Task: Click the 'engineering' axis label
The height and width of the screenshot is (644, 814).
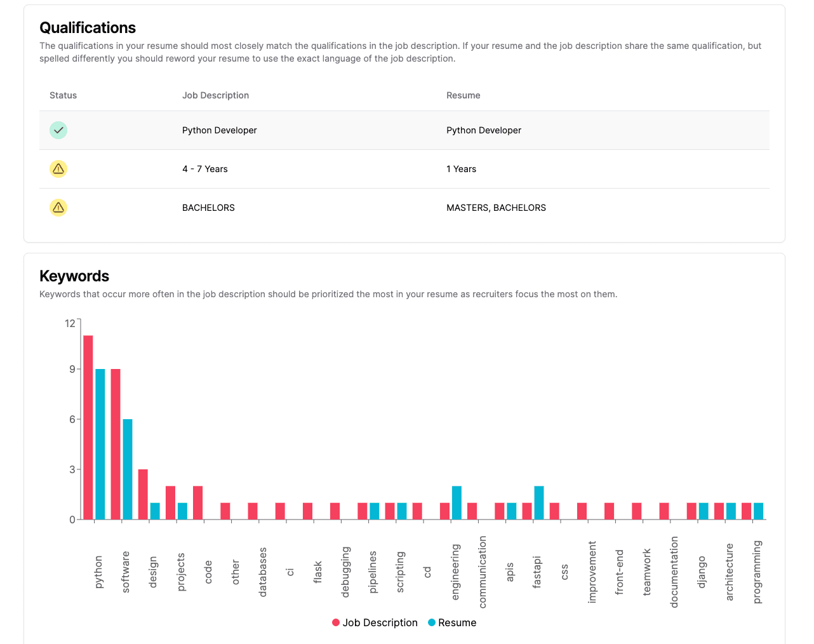Action: [x=455, y=572]
